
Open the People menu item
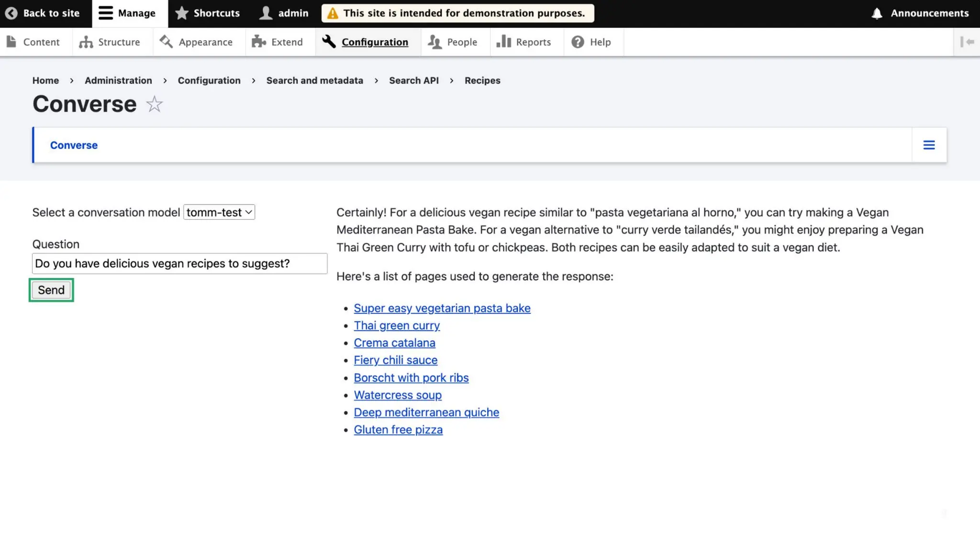pyautogui.click(x=452, y=42)
